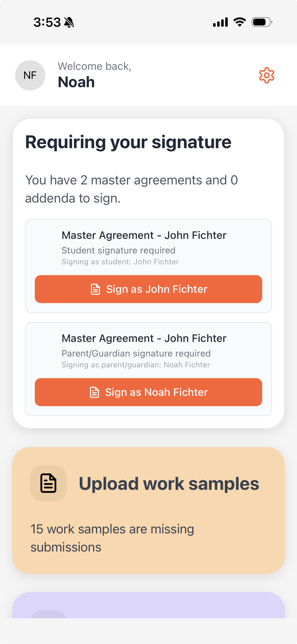Tap the battery indicator icon
297x644 pixels.
[x=262, y=22]
